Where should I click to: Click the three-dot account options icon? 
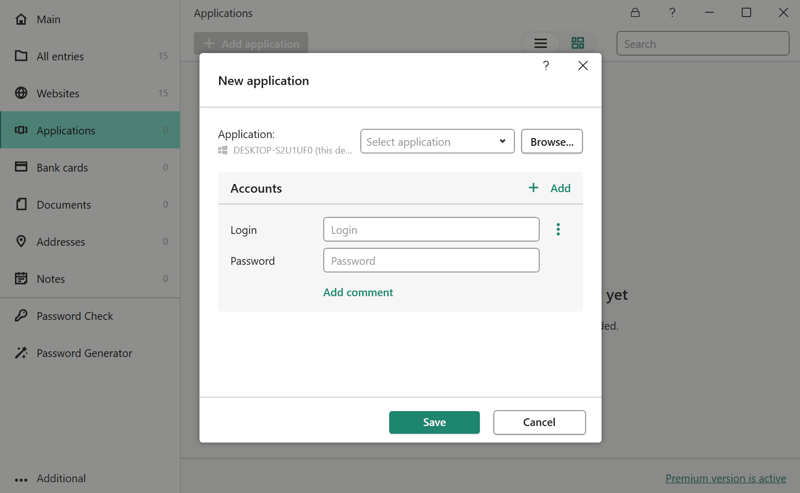(x=558, y=230)
